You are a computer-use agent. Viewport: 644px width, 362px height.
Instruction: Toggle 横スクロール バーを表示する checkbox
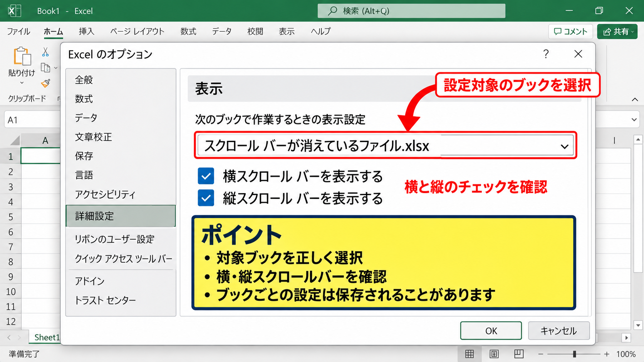(x=206, y=177)
